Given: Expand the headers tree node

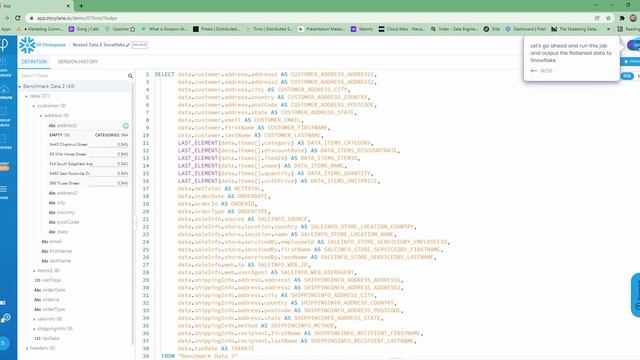Looking at the screenshot, I should 27,348.
